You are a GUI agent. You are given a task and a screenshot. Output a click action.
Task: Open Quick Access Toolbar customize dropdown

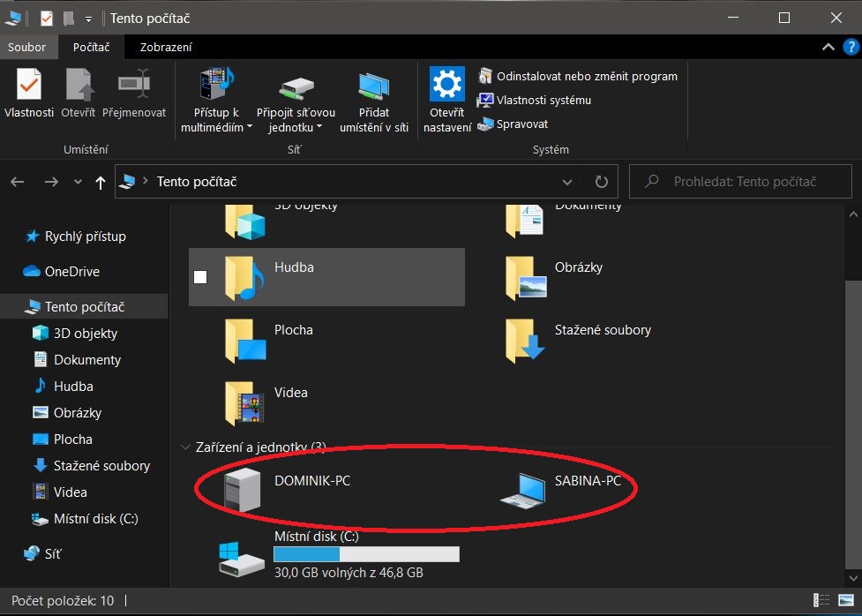pos(88,19)
